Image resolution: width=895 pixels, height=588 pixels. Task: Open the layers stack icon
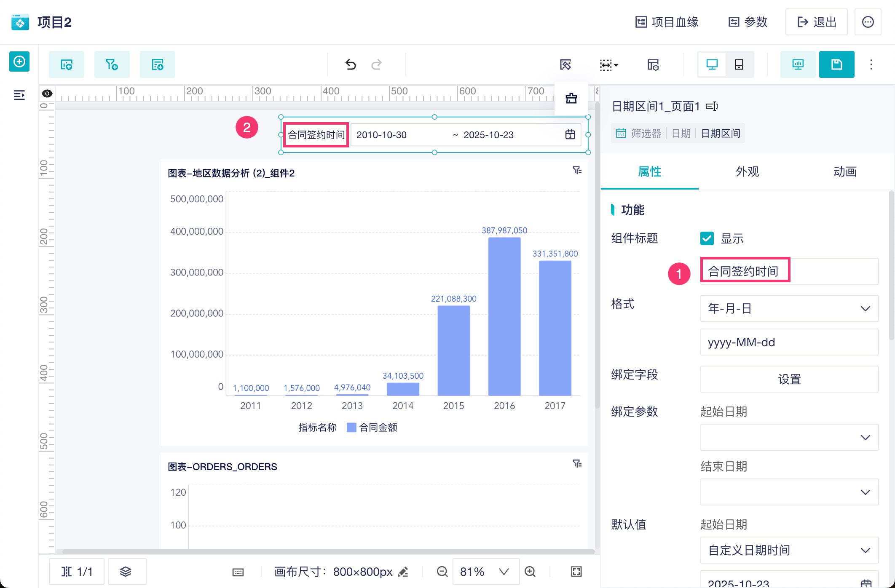click(x=126, y=572)
